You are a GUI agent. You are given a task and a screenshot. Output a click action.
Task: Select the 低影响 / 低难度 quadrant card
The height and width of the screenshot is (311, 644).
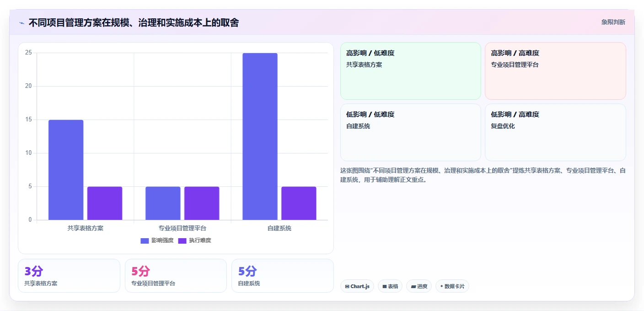pos(411,132)
